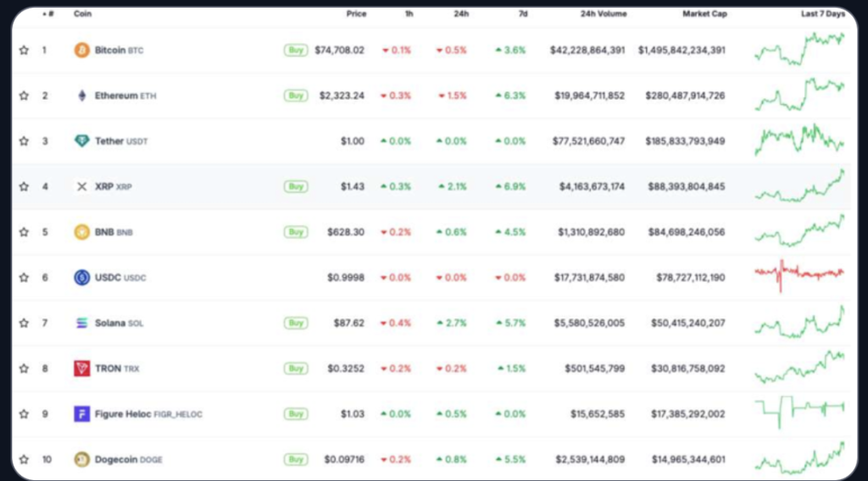The image size is (868, 481).
Task: Favorite BNB with its star
Action: 24,232
